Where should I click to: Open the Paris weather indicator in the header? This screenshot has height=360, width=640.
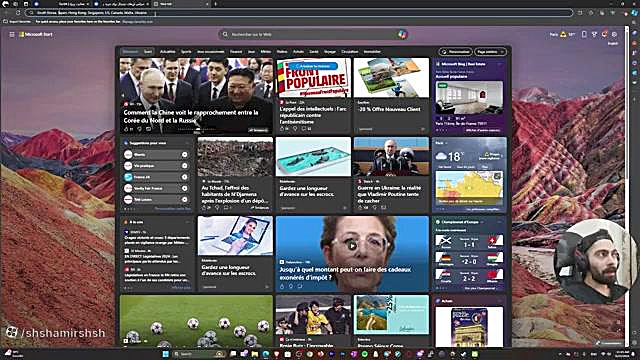click(562, 35)
